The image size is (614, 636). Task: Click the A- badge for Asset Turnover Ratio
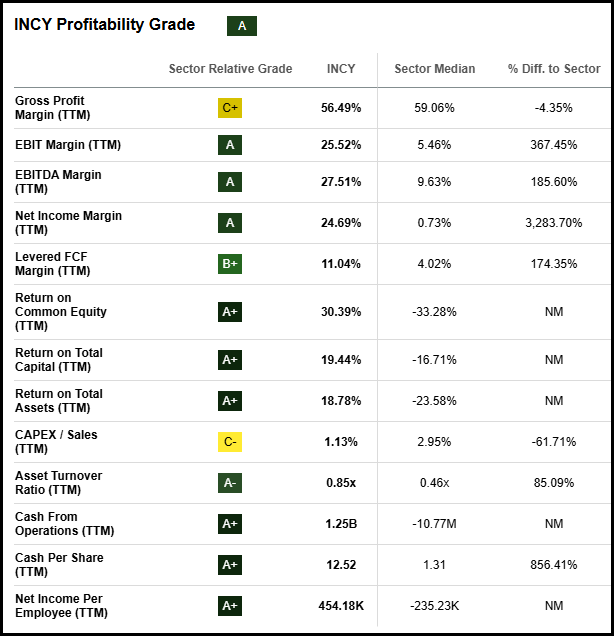230,483
